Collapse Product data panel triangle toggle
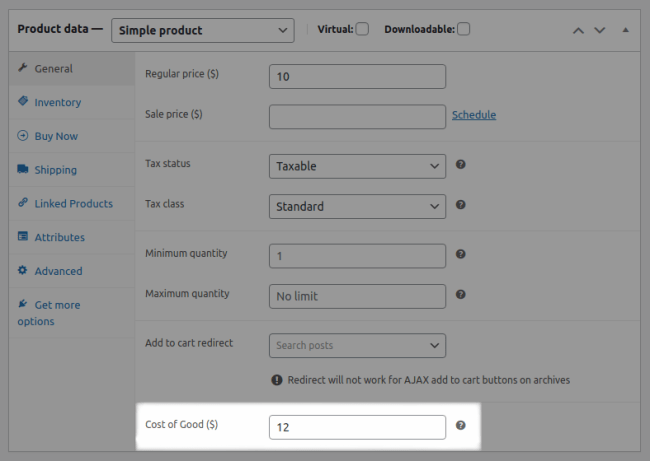Viewport: 650px width, 461px height. [626, 30]
